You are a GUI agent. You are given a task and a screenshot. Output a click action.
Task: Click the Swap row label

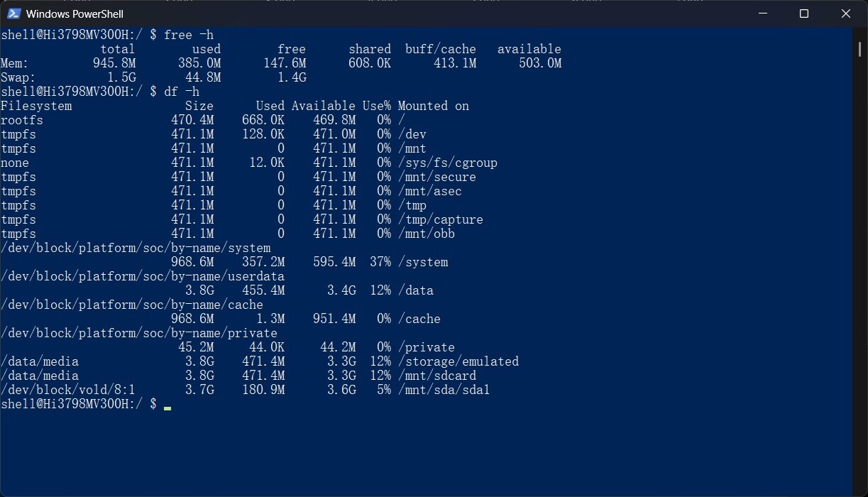[18, 77]
